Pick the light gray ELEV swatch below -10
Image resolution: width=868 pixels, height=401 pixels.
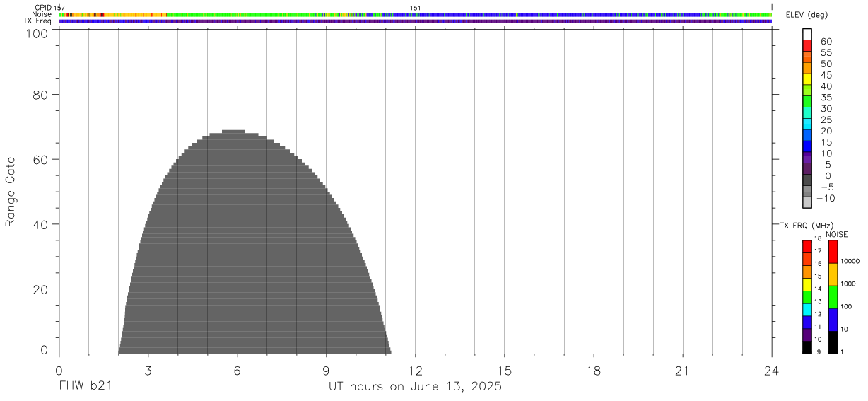coord(807,203)
